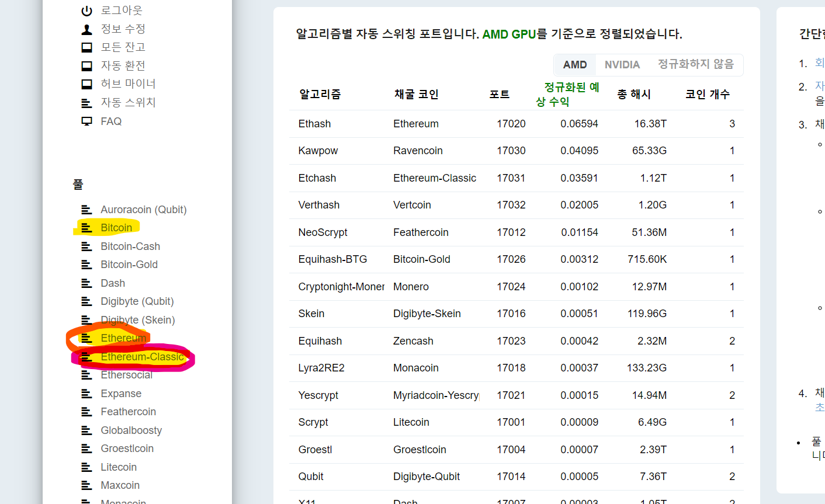825x504 pixels.
Task: Open the 자동 스위치 page
Action: coord(128,103)
